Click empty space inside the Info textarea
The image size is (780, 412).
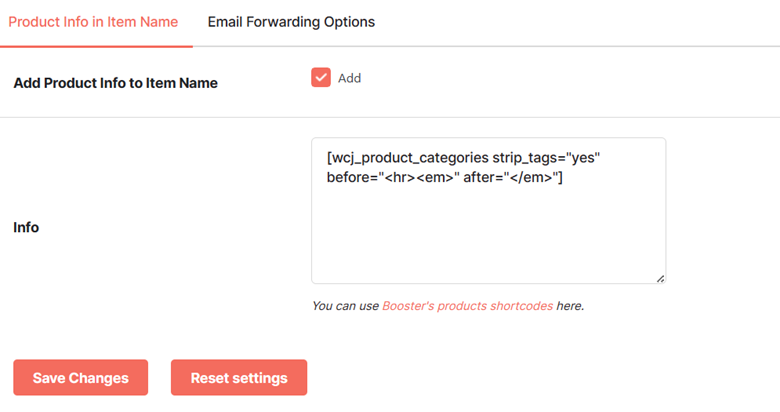click(488, 234)
